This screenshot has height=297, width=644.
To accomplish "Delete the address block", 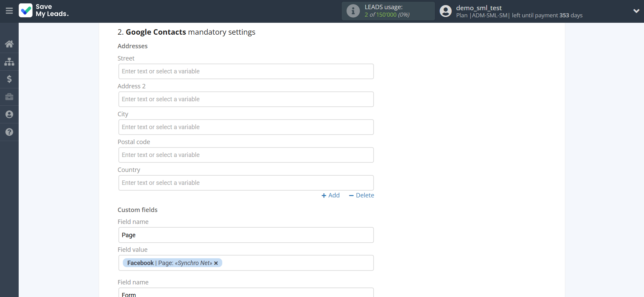I will click(361, 195).
